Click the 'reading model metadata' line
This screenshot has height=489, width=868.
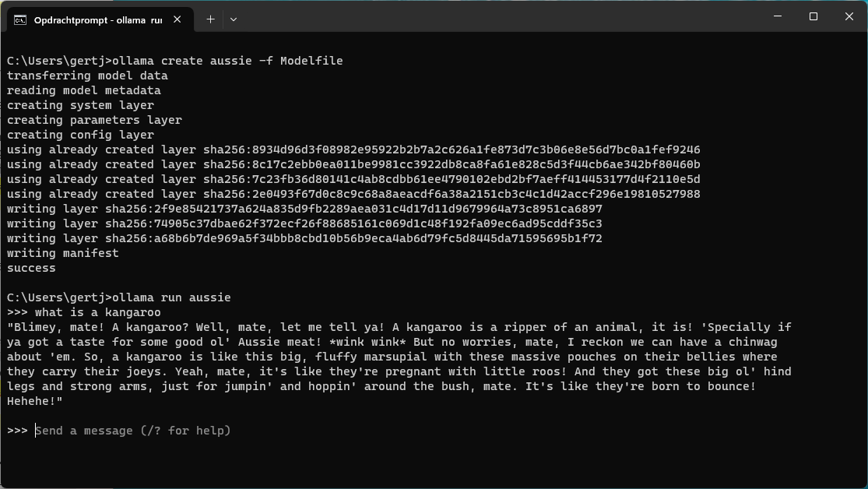[84, 90]
